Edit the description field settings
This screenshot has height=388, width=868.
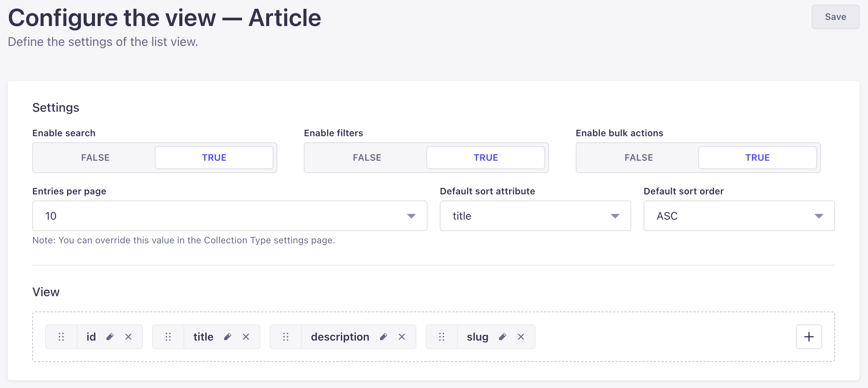(x=383, y=337)
